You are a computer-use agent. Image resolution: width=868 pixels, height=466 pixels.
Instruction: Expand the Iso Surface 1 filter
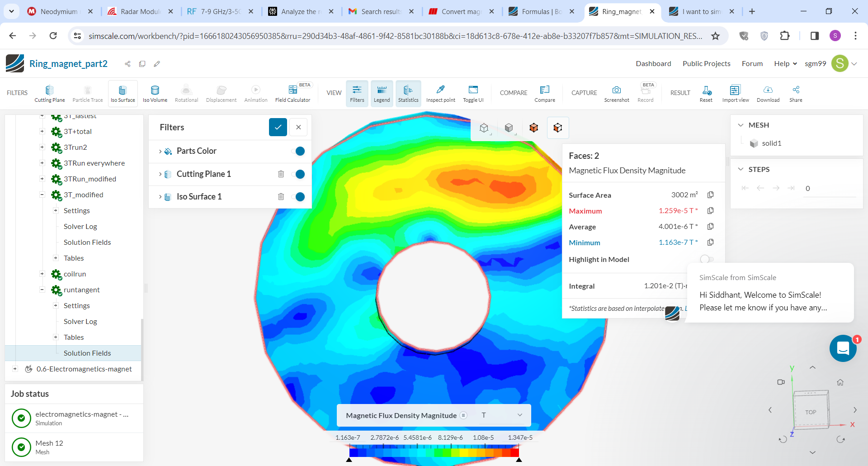click(x=160, y=197)
